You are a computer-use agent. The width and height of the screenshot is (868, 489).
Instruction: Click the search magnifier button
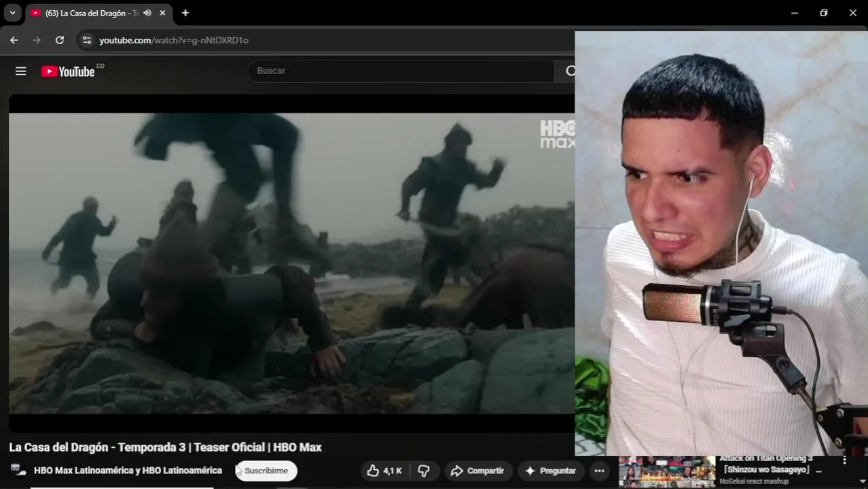569,71
